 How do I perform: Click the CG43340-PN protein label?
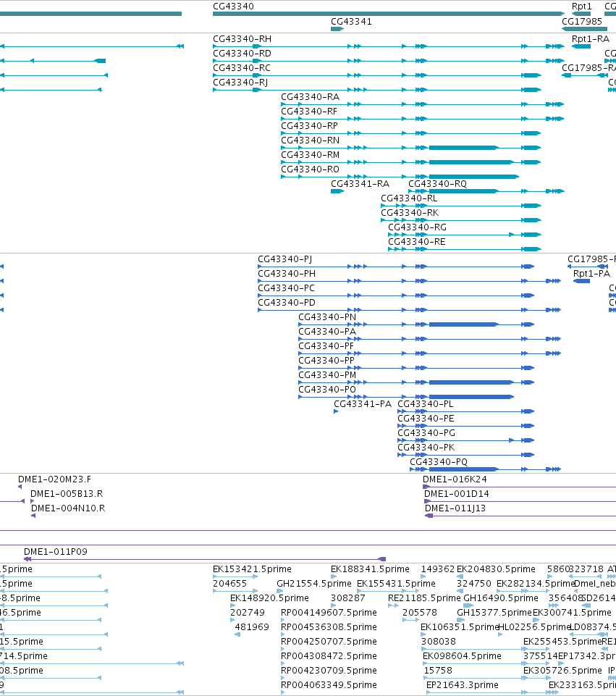(x=327, y=317)
